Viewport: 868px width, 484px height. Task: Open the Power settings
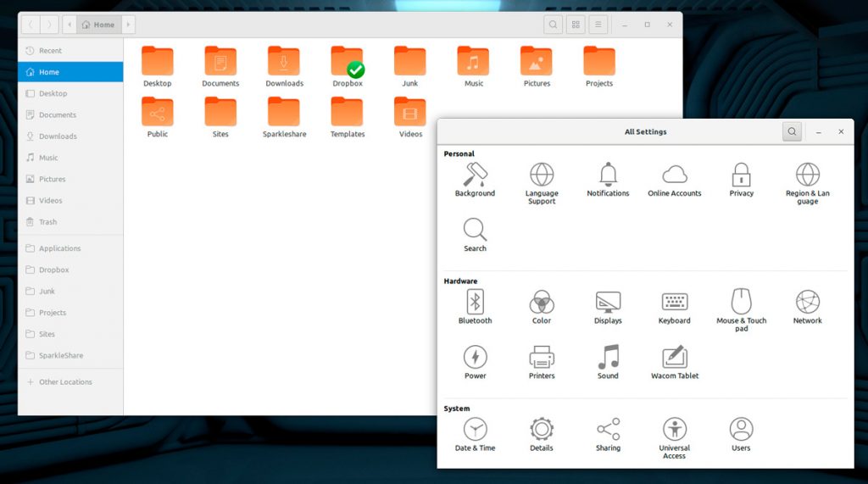click(x=475, y=358)
